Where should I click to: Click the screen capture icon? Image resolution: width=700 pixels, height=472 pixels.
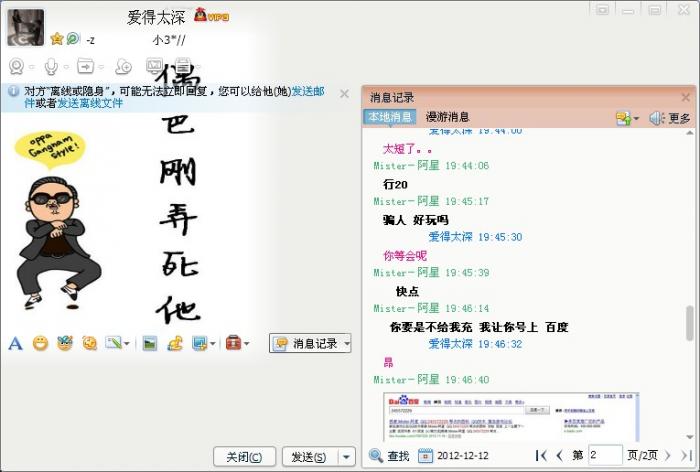click(x=199, y=343)
